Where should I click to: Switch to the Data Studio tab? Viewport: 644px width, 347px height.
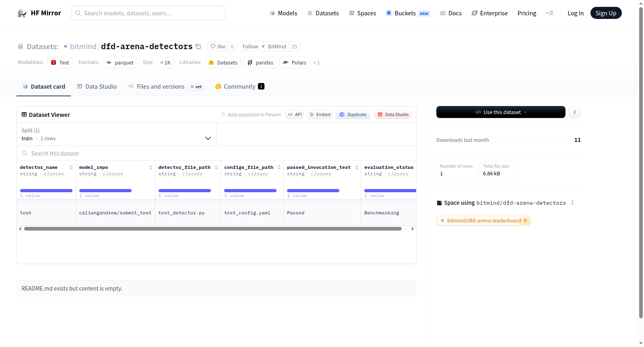[97, 87]
